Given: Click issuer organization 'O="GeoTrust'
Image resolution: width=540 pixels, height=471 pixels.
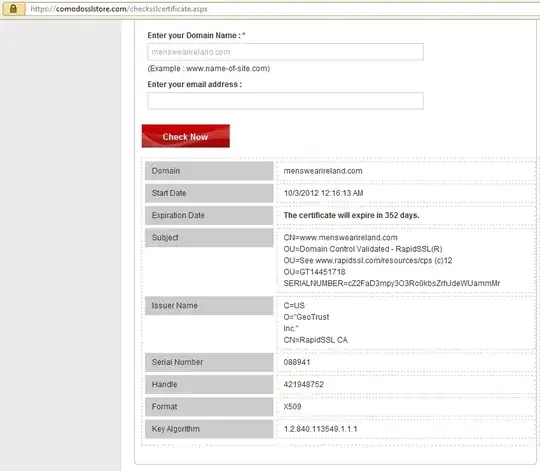Looking at the screenshot, I should point(306,317).
